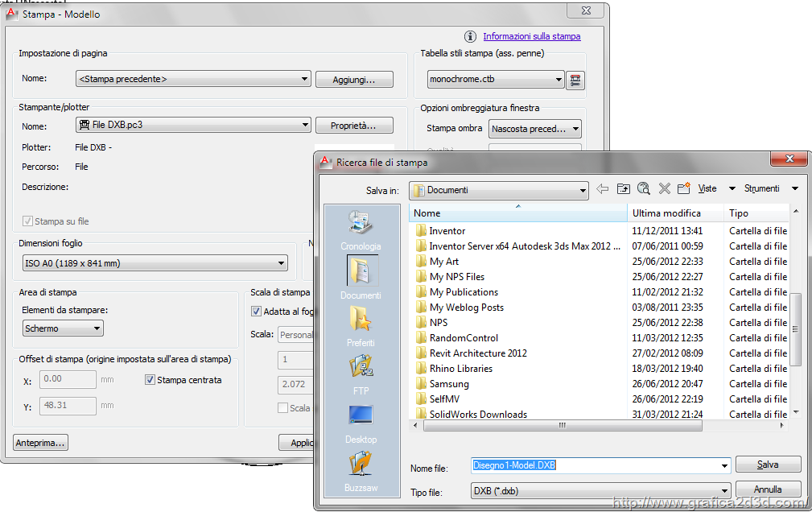The height and width of the screenshot is (512, 812).
Task: Open the Strumenti menu
Action: pyautogui.click(x=770, y=189)
